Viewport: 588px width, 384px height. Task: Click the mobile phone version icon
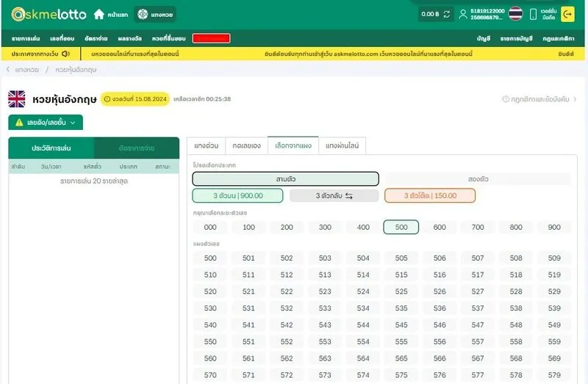tap(534, 14)
